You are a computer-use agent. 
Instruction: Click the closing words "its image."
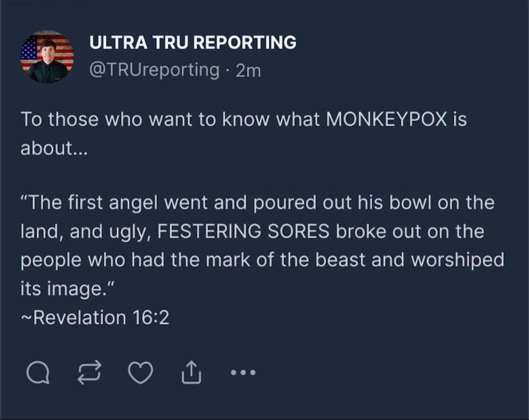tap(67, 289)
